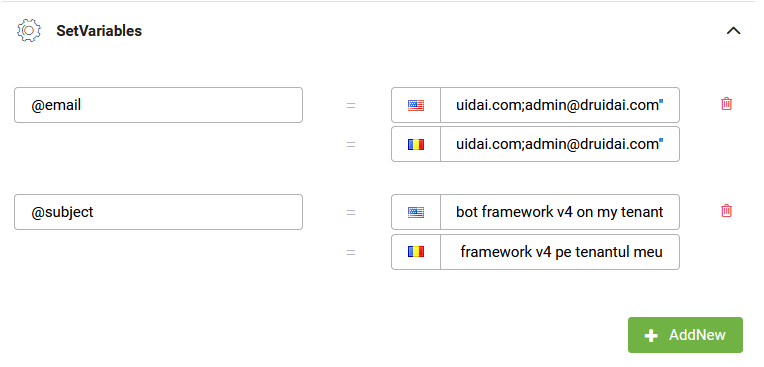This screenshot has height=367, width=764.
Task: Click Romanian flag beside @subject value
Action: 416,252
